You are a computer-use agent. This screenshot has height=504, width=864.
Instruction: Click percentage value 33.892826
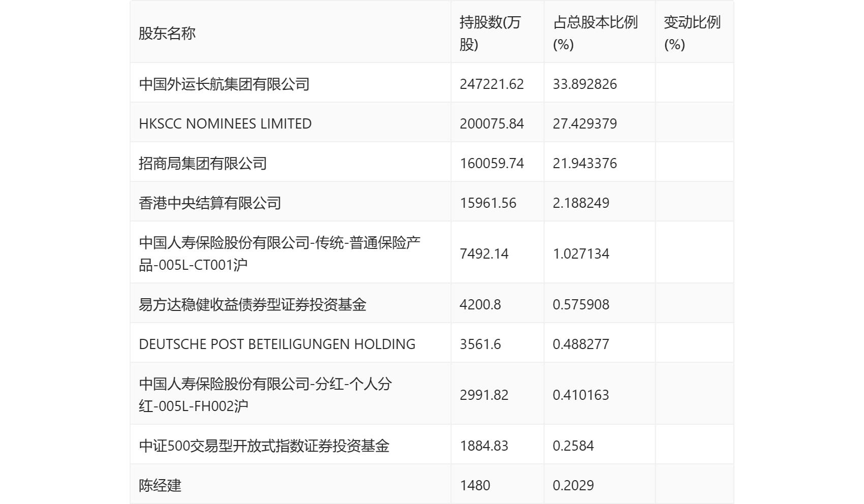click(x=585, y=84)
